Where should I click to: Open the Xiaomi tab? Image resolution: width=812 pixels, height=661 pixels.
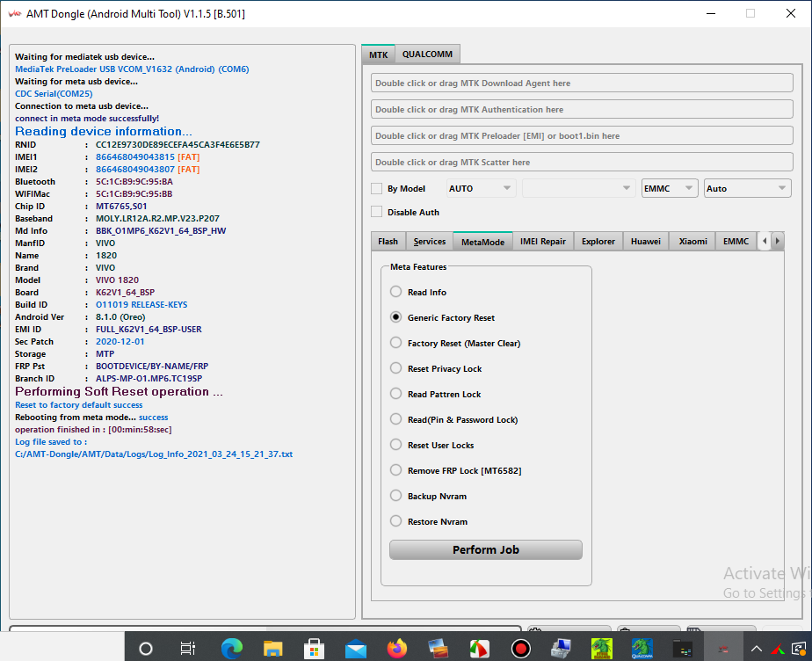click(692, 242)
